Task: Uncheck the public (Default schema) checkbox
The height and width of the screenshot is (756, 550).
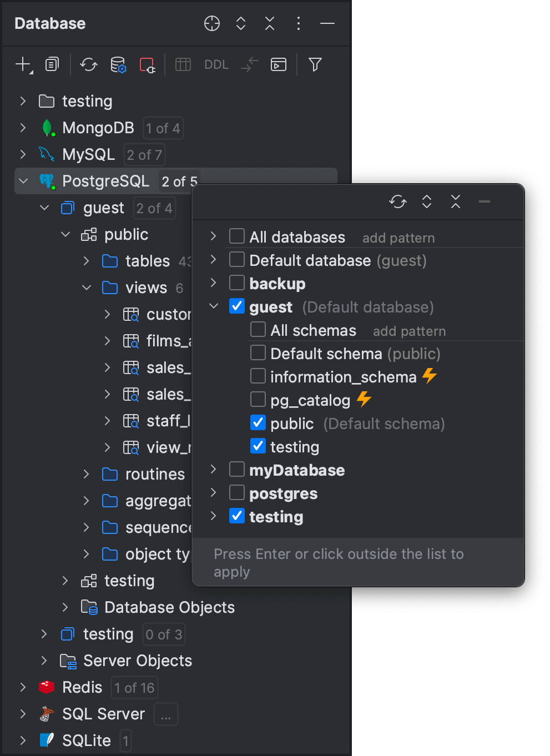Action: click(x=258, y=422)
